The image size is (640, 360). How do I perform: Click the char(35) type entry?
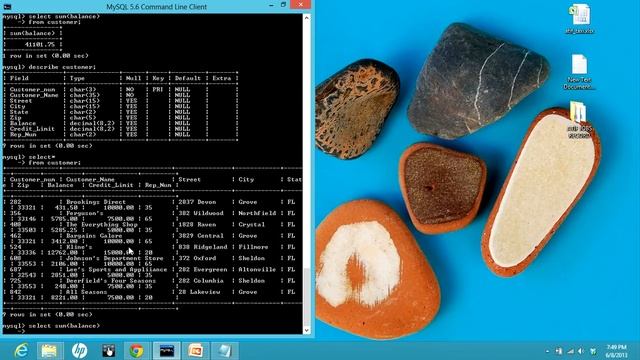84,95
